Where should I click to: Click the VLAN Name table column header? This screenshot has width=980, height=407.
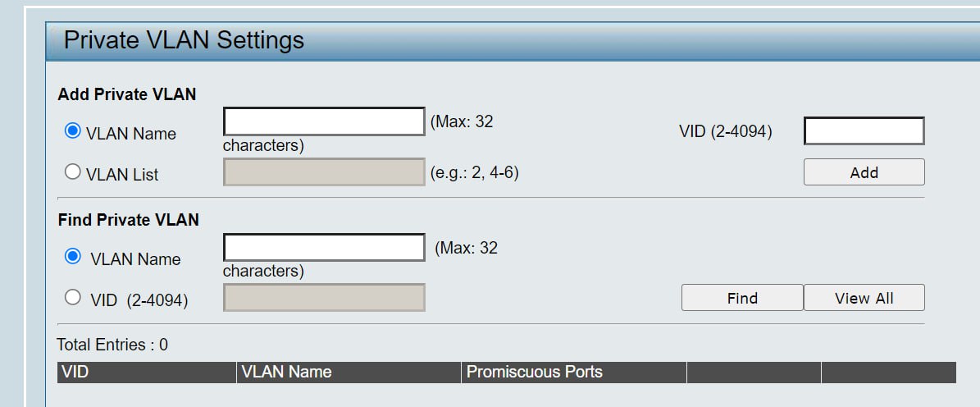click(349, 373)
